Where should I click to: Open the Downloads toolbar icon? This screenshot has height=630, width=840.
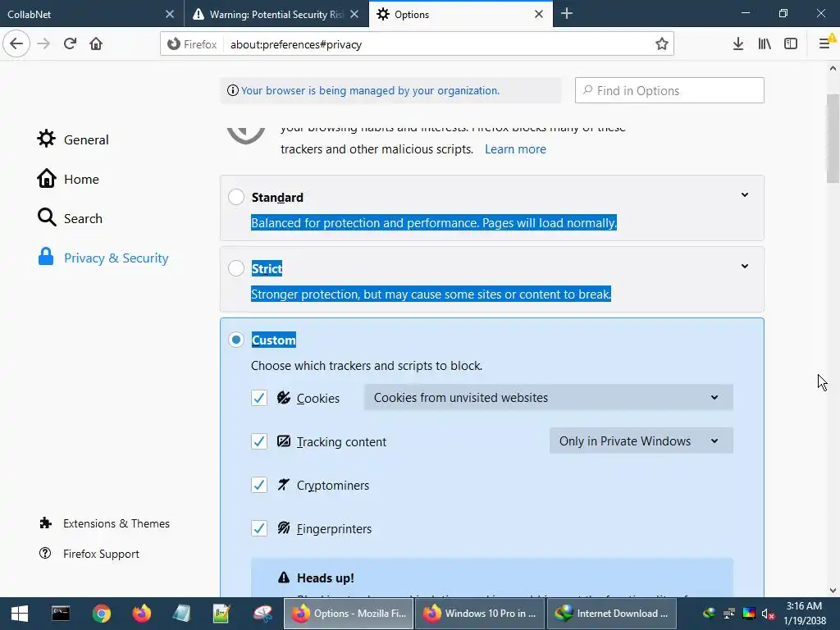tap(737, 44)
